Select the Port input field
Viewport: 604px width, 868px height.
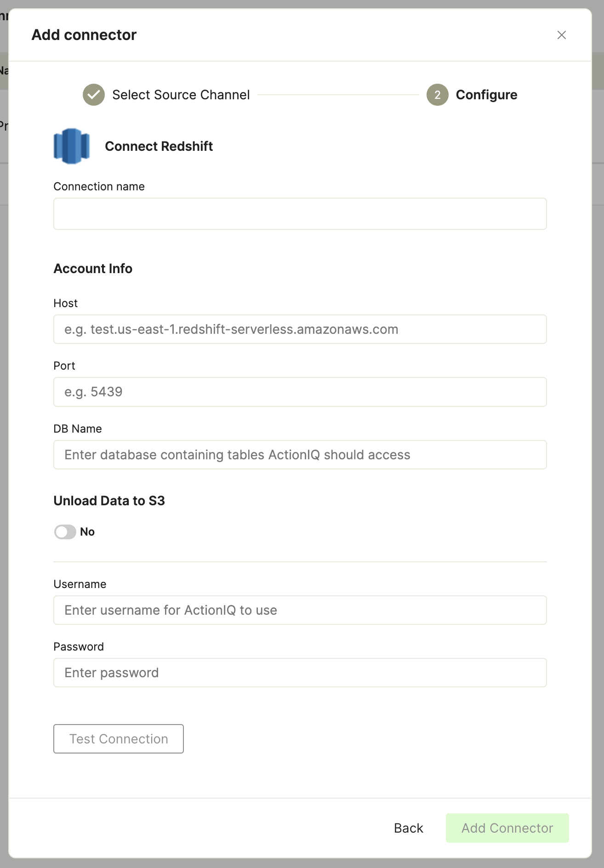click(x=300, y=392)
